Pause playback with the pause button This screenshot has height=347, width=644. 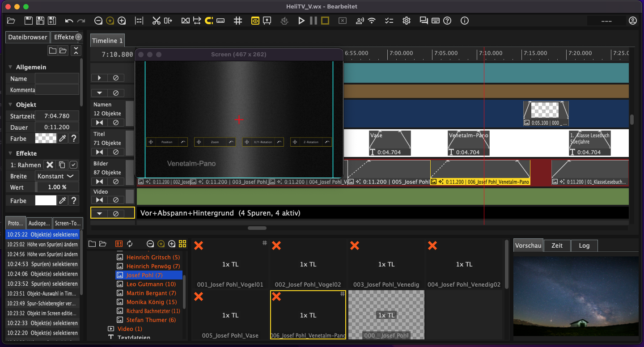pyautogui.click(x=313, y=21)
